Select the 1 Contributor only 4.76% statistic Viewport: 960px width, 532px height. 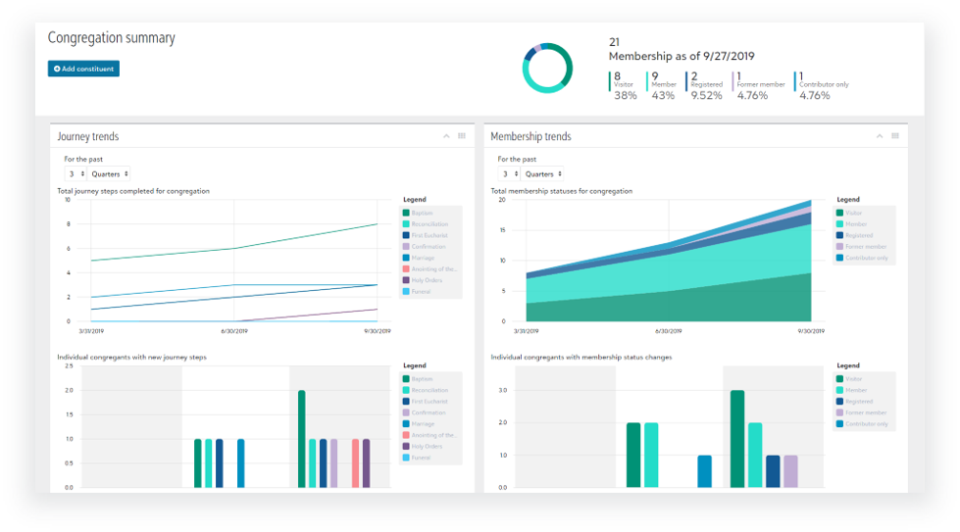[x=822, y=86]
